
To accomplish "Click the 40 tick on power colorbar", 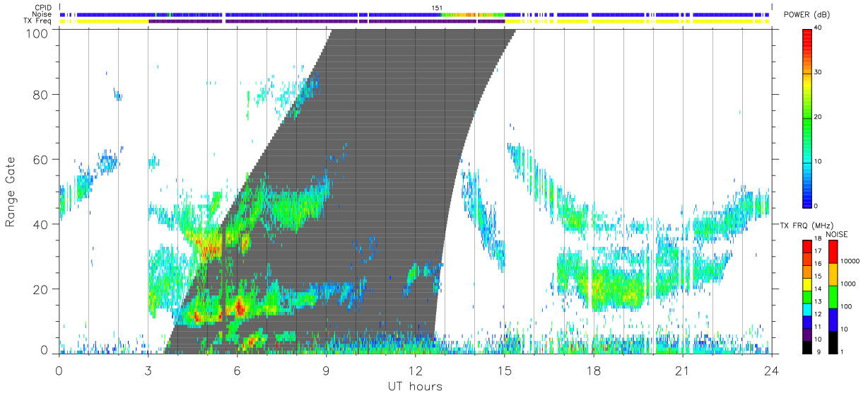I will point(817,28).
